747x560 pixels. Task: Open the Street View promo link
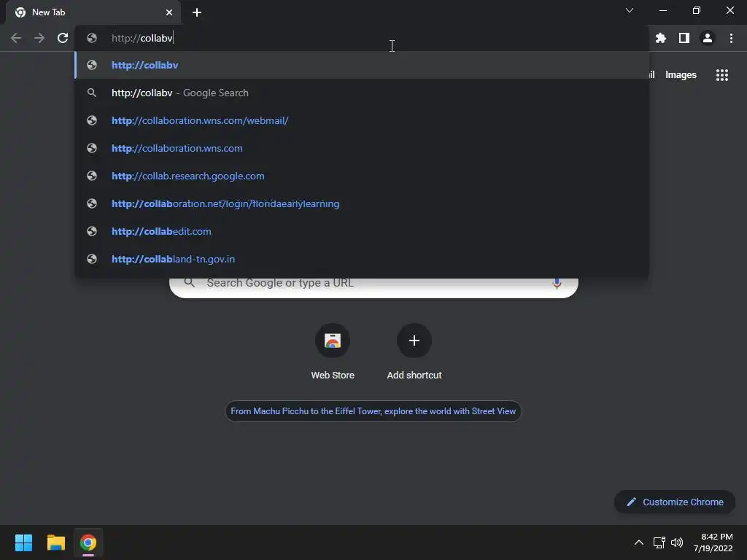click(x=373, y=411)
